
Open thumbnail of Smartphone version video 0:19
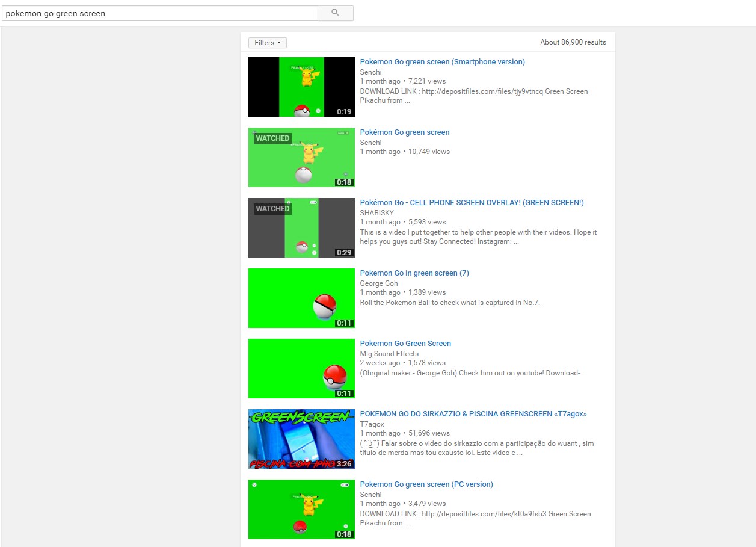(301, 87)
